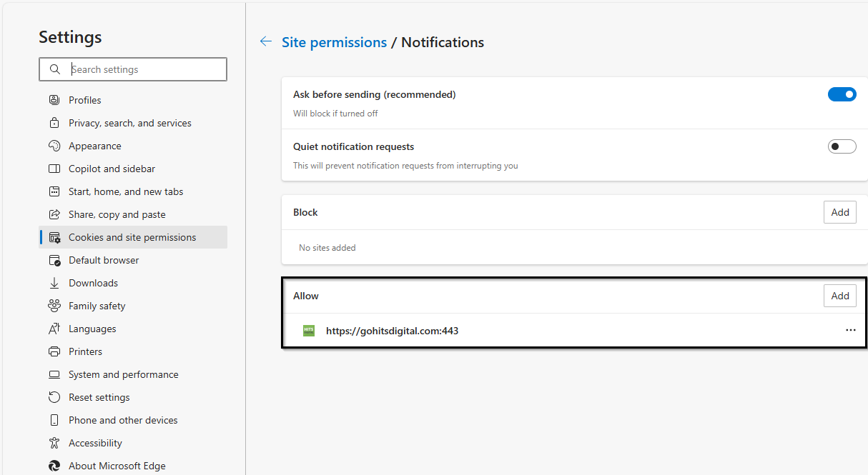Click the back arrow to Site permissions
Viewport: 868px width, 475px height.
click(x=266, y=42)
